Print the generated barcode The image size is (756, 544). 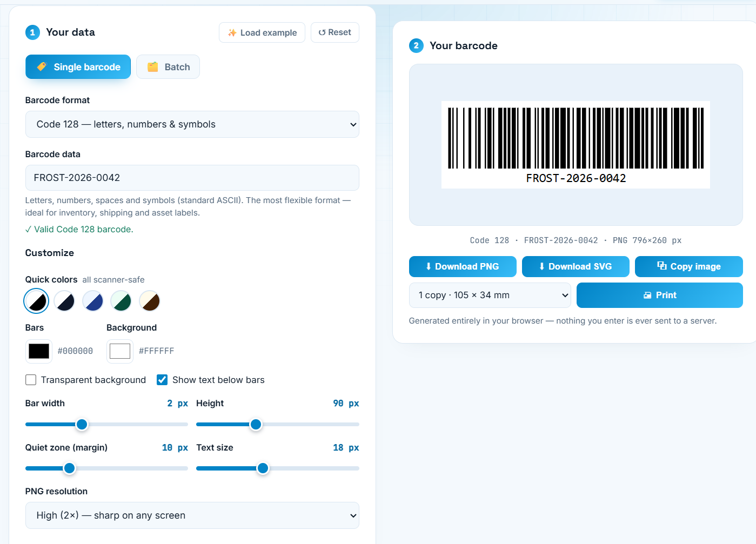660,295
